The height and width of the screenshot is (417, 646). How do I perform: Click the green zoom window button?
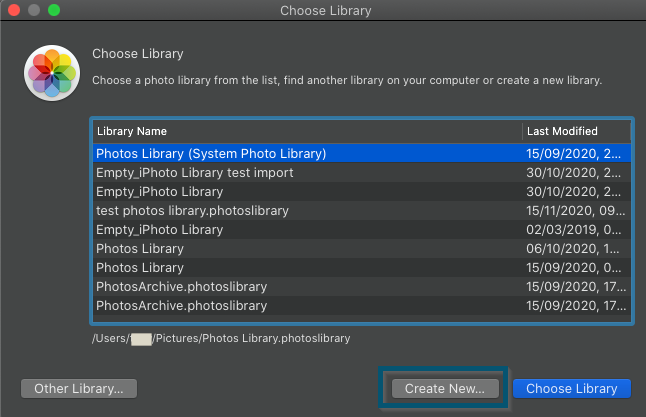pyautogui.click(x=54, y=10)
